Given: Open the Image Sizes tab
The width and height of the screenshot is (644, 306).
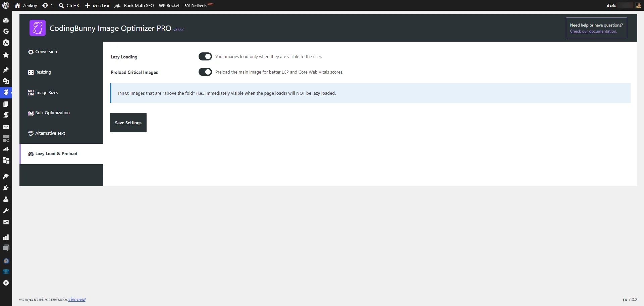Looking at the screenshot, I should pyautogui.click(x=61, y=93).
